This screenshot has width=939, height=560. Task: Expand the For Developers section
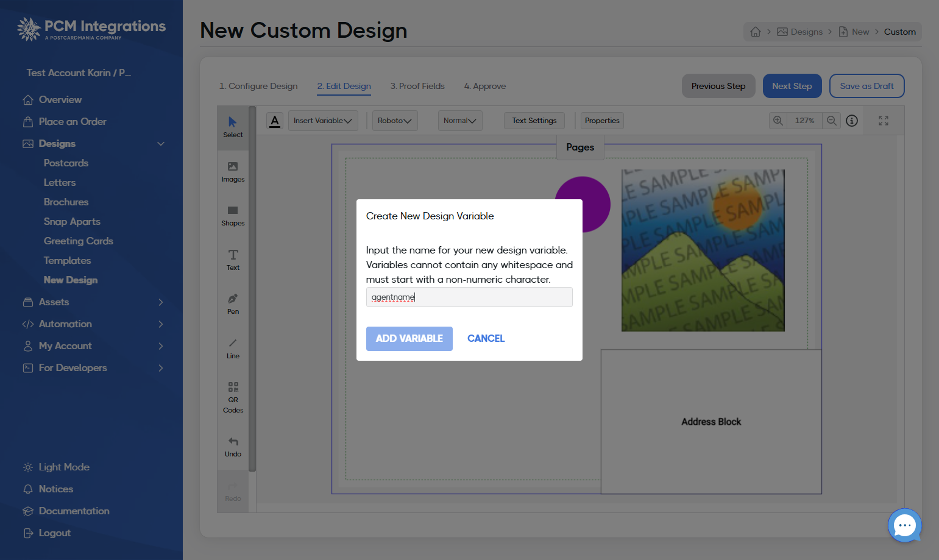point(161,368)
